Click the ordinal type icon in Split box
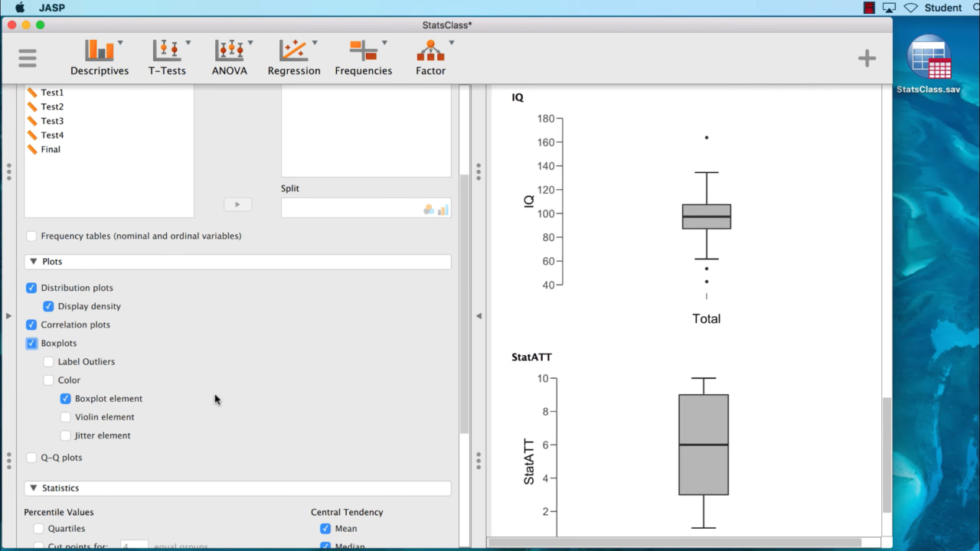Image resolution: width=980 pixels, height=551 pixels. [x=443, y=210]
